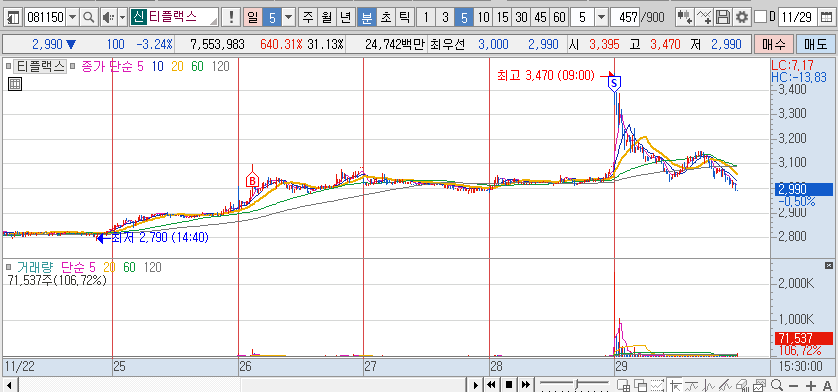Click the bar count field showing 457
The height and width of the screenshot is (392, 838).
[x=626, y=18]
